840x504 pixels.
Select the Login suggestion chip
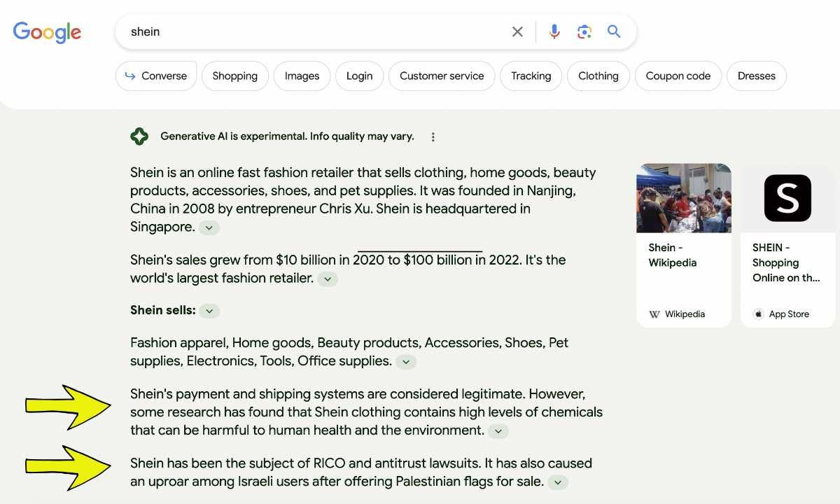360,76
